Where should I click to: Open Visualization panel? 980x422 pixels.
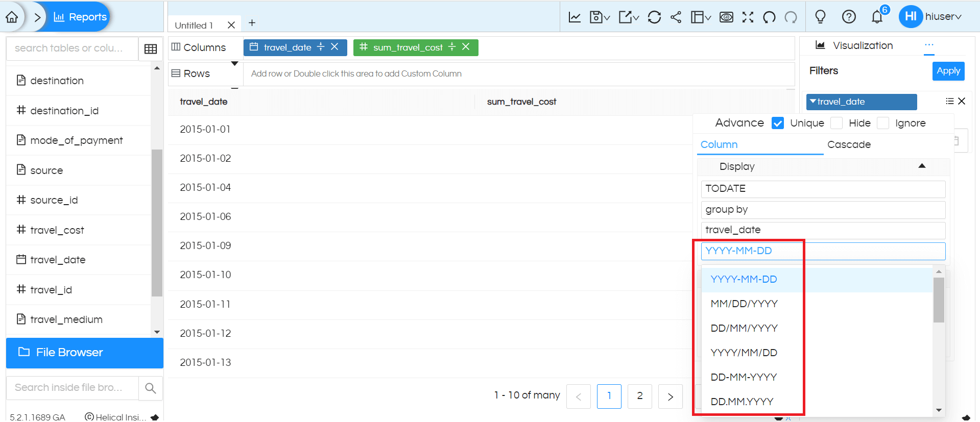(x=854, y=45)
